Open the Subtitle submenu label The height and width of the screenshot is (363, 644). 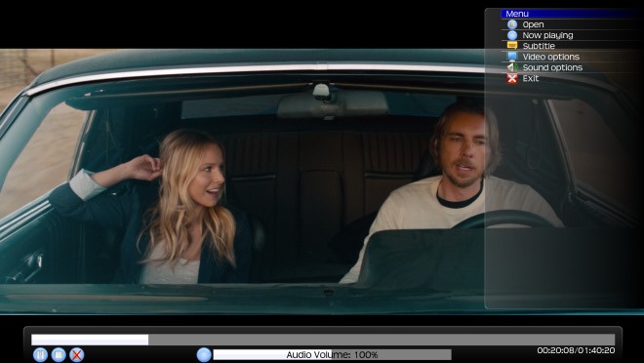coord(539,46)
